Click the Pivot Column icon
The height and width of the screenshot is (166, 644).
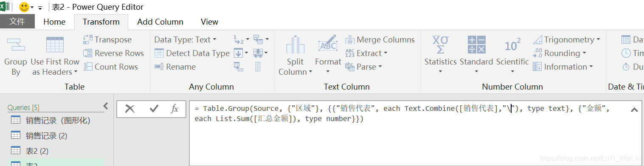239,67
